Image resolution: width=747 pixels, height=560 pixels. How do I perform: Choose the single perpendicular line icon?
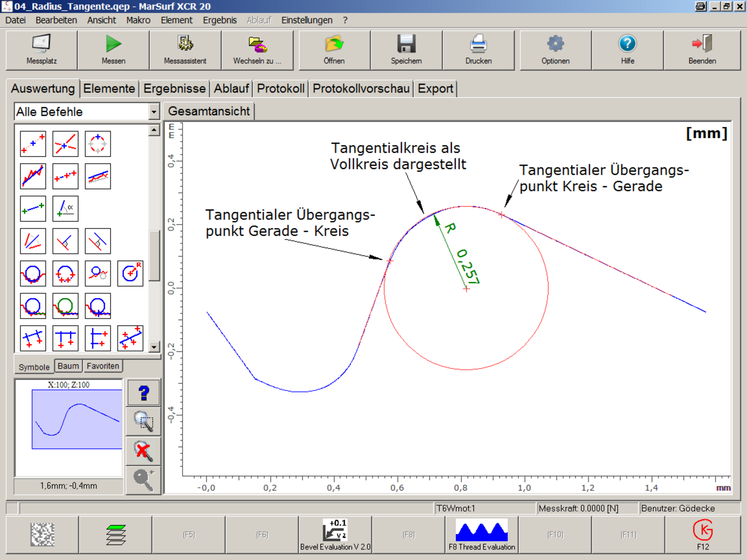tap(65, 241)
